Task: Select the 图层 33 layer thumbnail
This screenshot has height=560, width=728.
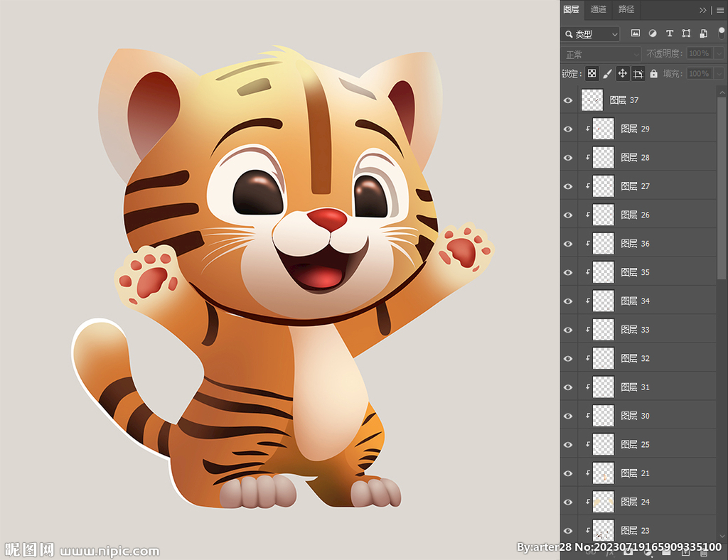Action: pyautogui.click(x=604, y=330)
